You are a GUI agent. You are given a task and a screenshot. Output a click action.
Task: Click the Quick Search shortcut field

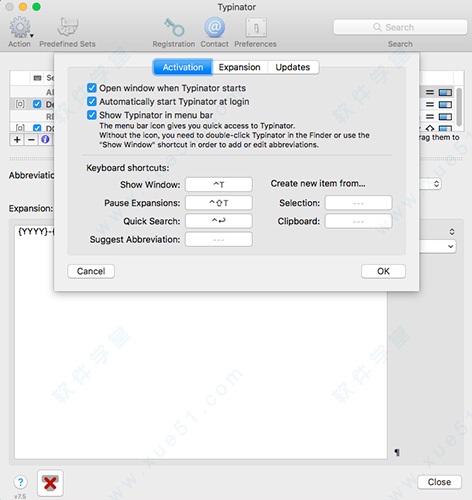[x=219, y=221]
